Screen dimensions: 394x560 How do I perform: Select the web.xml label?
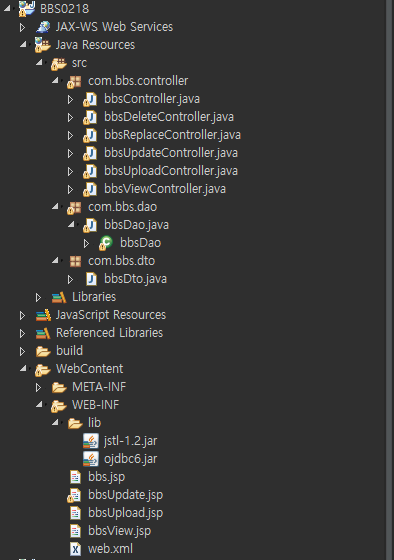pos(110,549)
